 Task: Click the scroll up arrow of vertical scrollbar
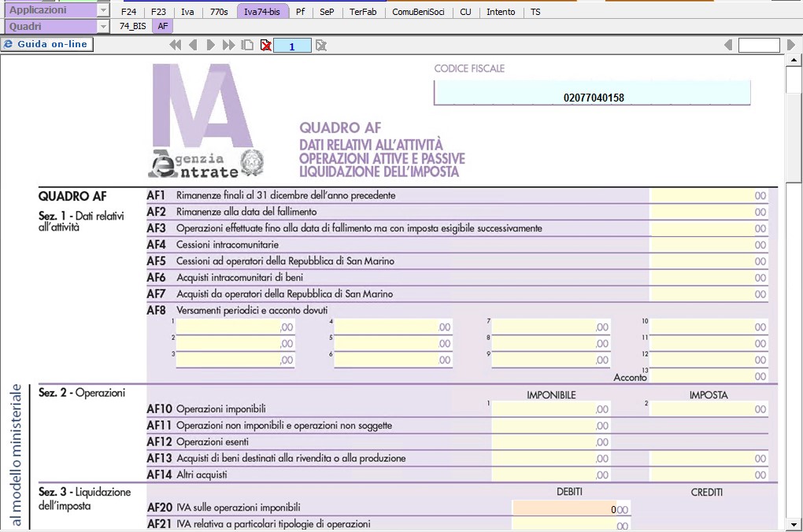[x=794, y=60]
